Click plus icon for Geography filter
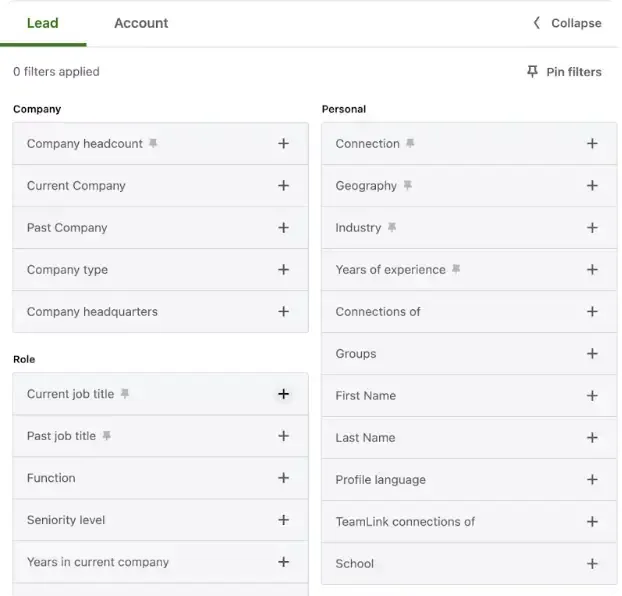The image size is (622, 596). point(592,185)
